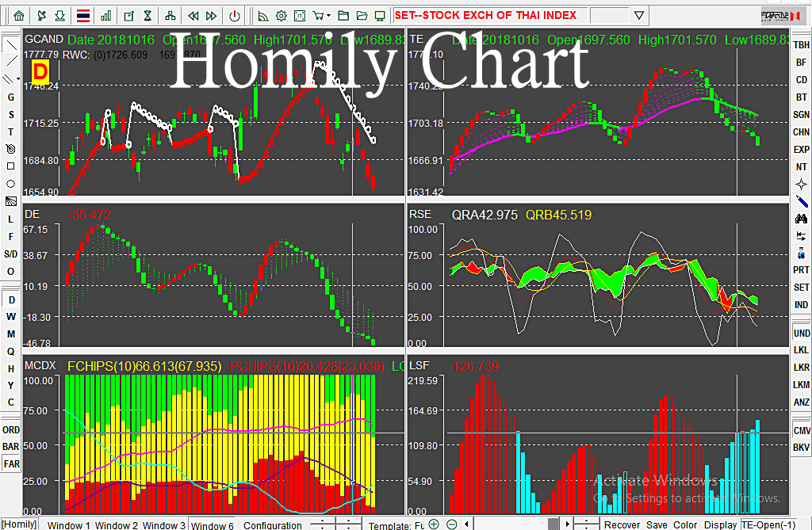Switch to the Window 6 tab

[212, 525]
